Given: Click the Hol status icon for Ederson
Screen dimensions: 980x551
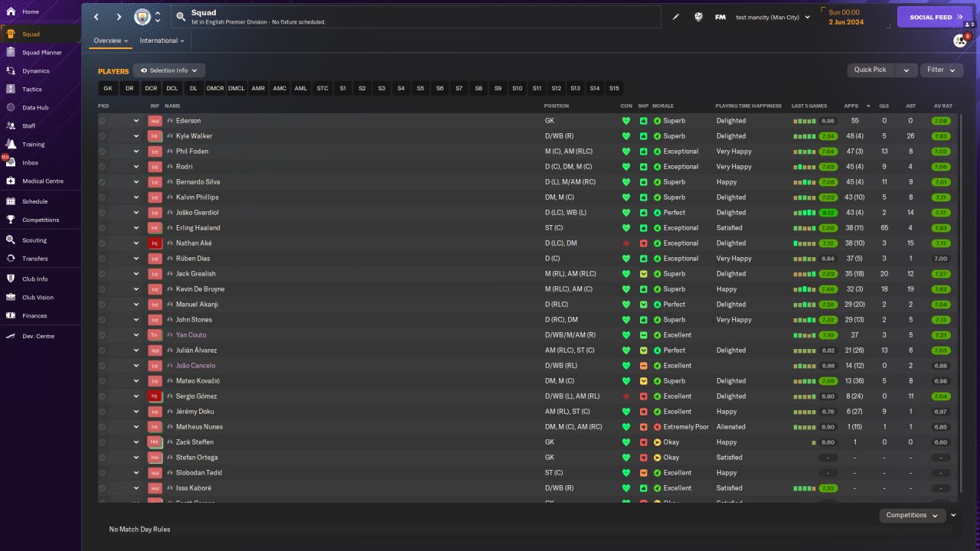Looking at the screenshot, I should [155, 120].
